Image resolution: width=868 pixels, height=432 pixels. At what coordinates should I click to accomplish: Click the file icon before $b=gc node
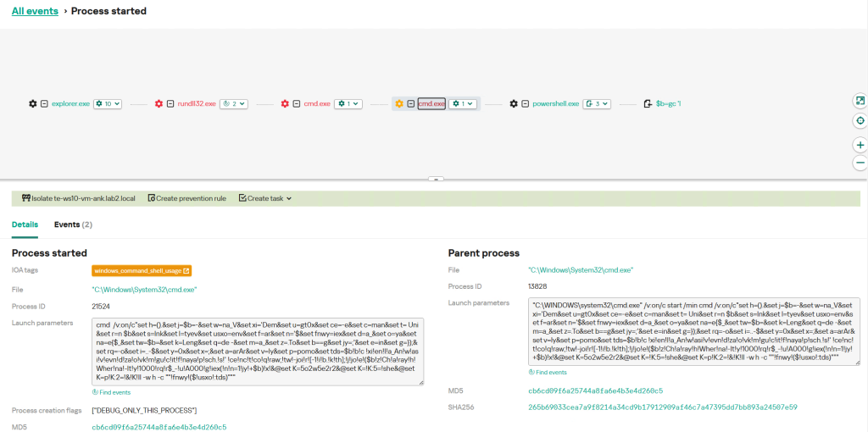(x=648, y=103)
